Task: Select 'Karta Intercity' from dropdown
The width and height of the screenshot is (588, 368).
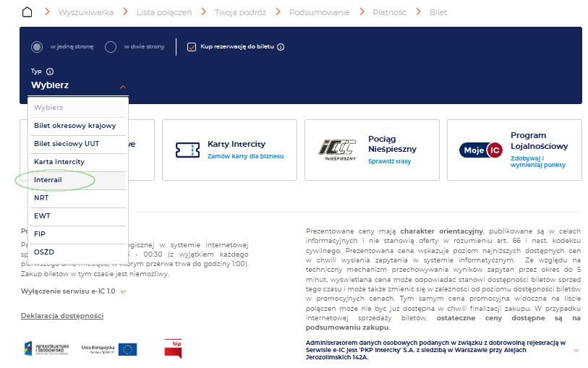Action: click(77, 162)
